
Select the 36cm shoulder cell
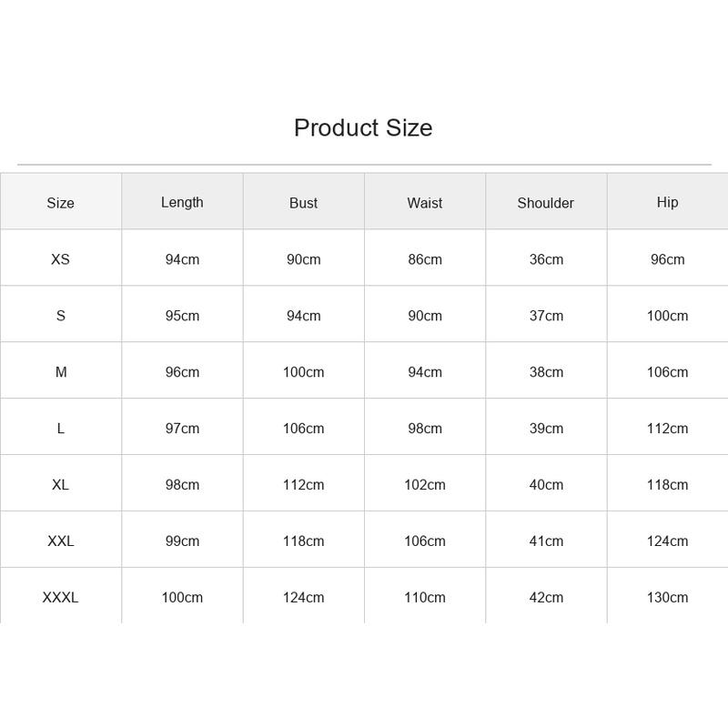click(x=546, y=259)
